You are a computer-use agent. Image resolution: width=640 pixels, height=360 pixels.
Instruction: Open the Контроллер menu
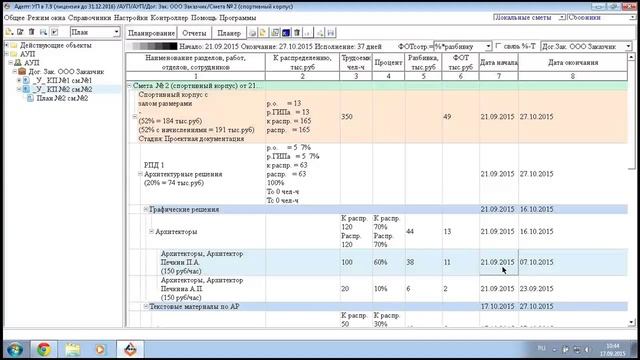click(x=169, y=18)
